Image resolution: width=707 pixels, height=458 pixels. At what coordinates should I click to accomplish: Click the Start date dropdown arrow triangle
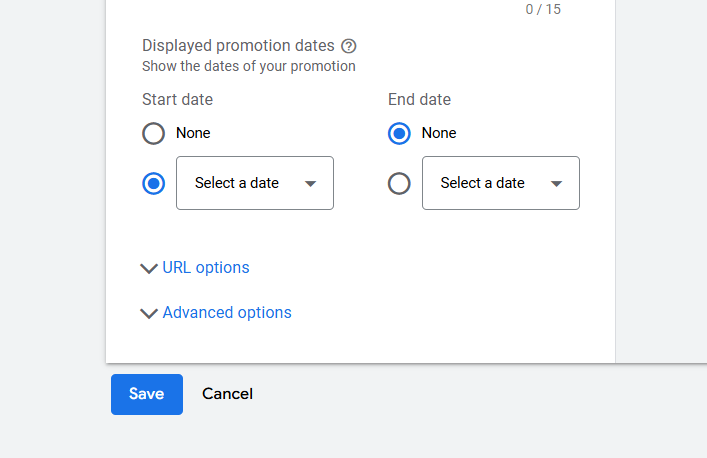(310, 184)
